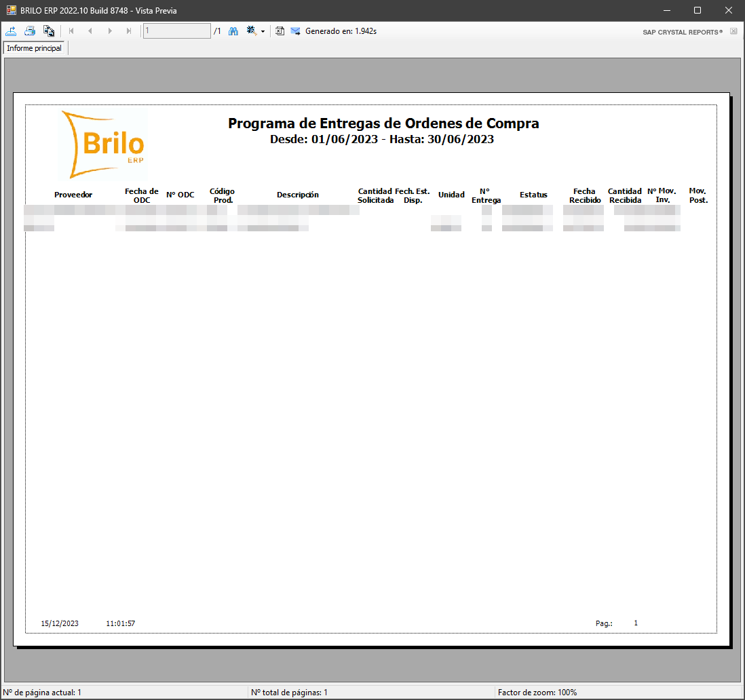Open the zoom level dropdown arrow

[x=263, y=31]
